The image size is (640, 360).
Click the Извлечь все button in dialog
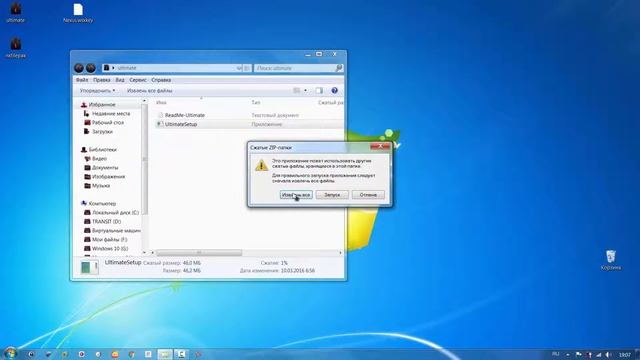click(296, 195)
